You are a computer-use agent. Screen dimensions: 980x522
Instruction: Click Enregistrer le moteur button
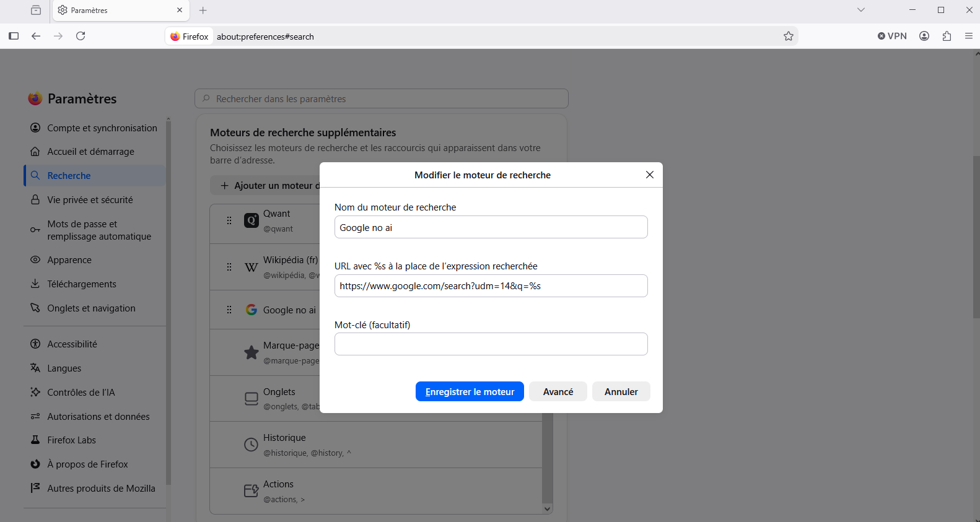[470, 391]
